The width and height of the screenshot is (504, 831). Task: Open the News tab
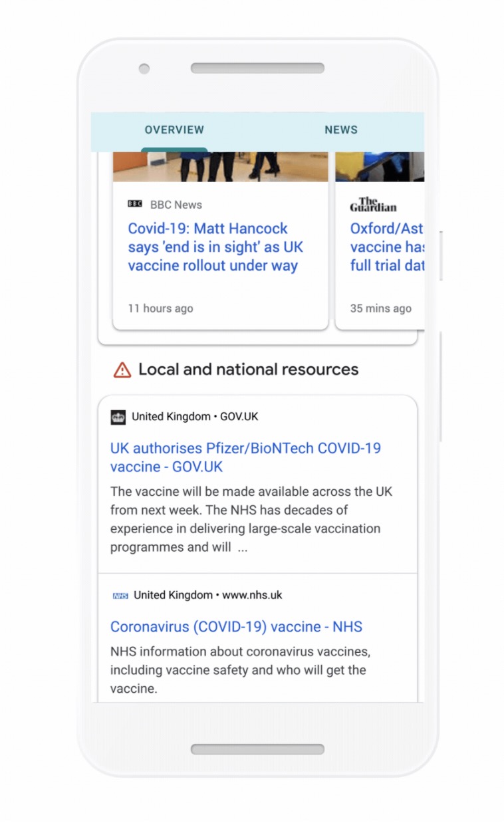(340, 130)
